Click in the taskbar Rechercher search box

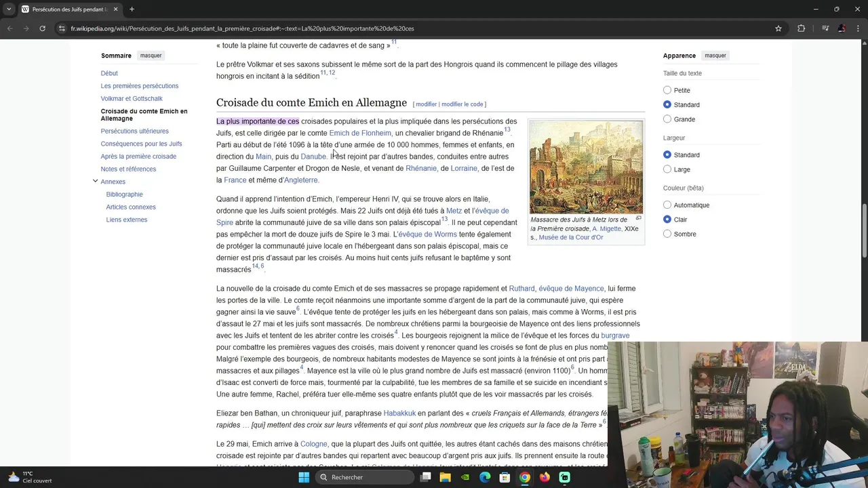(365, 477)
